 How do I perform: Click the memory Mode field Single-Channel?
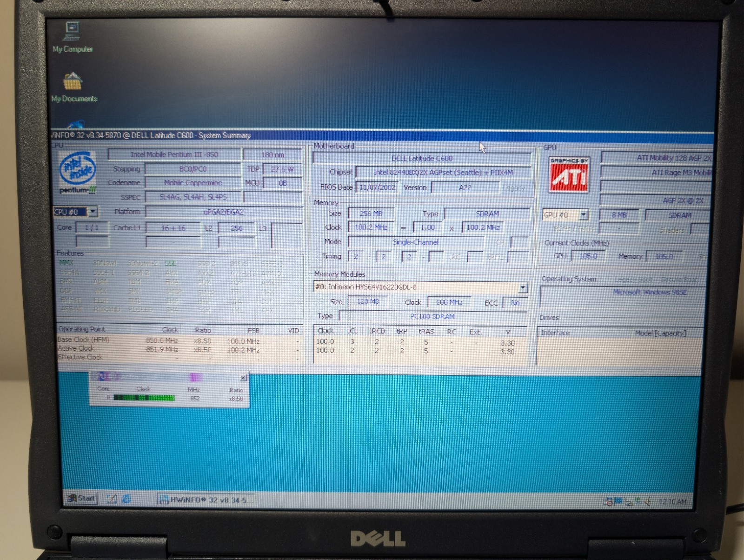click(416, 242)
